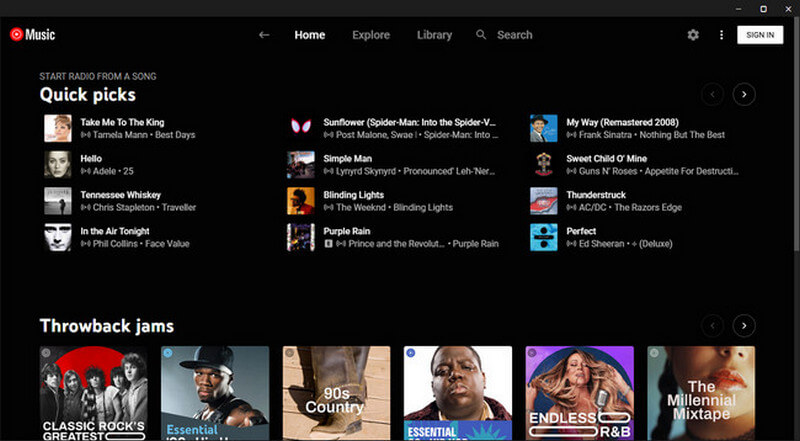Open the three-dot more options menu
The height and width of the screenshot is (441, 800).
(721, 35)
